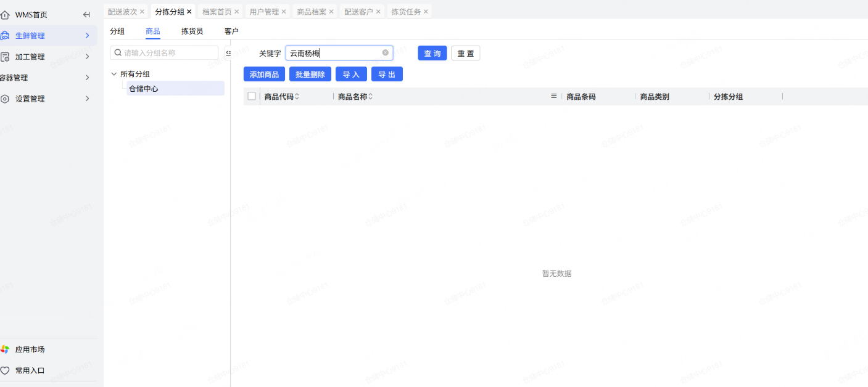Screen dimensions: 868x387
Task: Open the column menu icon in 商品名称 header
Action: coord(553,96)
